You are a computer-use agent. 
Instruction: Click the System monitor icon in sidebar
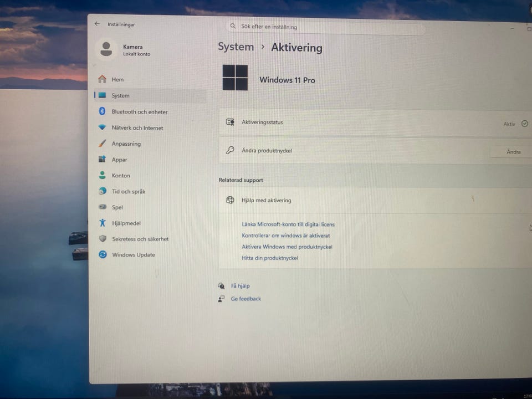(102, 95)
